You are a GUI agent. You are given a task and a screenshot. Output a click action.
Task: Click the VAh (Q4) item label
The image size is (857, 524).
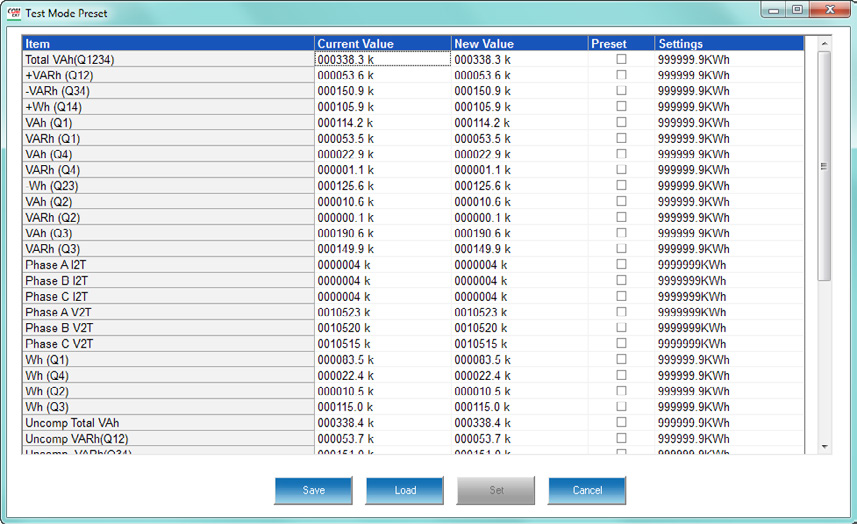[x=168, y=154]
